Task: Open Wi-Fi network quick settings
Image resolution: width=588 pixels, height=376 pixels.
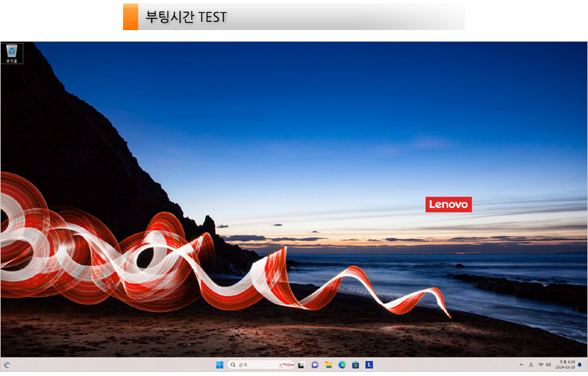Action: [x=540, y=365]
